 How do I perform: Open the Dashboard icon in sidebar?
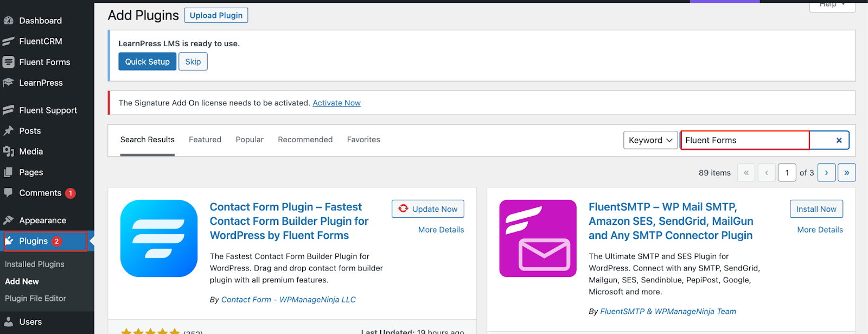point(8,21)
